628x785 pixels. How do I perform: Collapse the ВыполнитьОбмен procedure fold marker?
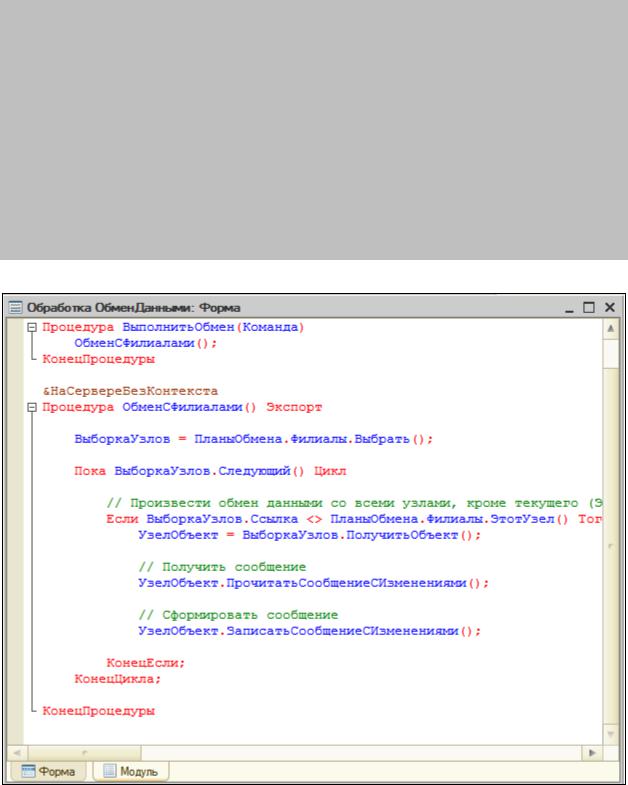pyautogui.click(x=32, y=327)
